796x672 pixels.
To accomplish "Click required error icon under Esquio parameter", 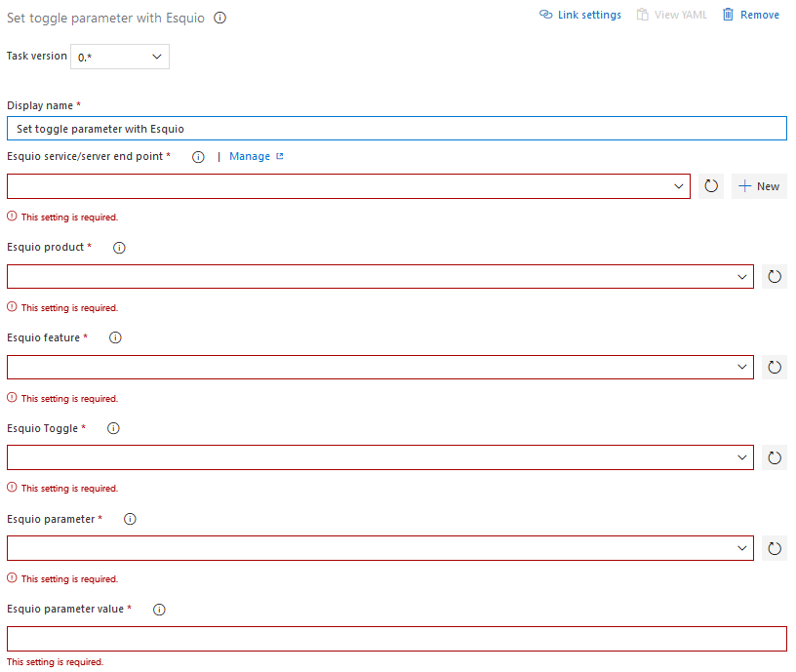I will pos(12,578).
